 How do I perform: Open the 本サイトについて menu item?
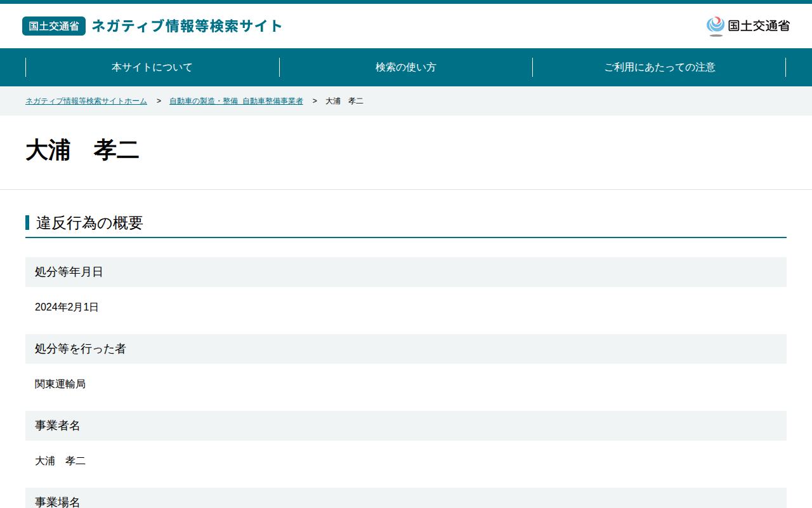click(152, 67)
